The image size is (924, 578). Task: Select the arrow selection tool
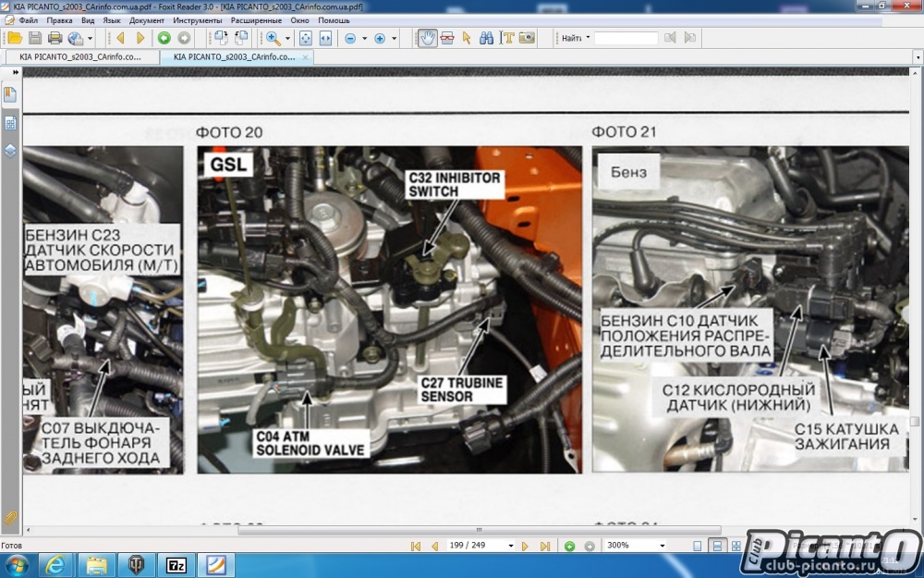pos(467,38)
